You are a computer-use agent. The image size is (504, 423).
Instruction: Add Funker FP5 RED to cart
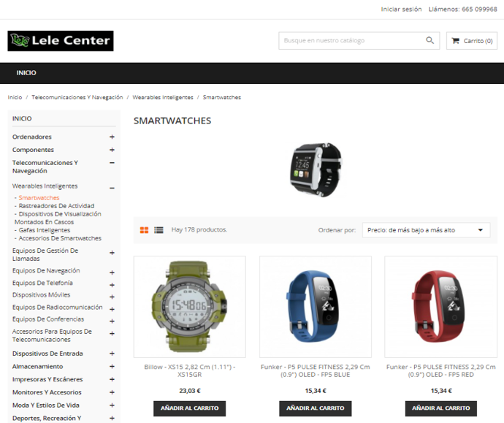click(x=441, y=408)
